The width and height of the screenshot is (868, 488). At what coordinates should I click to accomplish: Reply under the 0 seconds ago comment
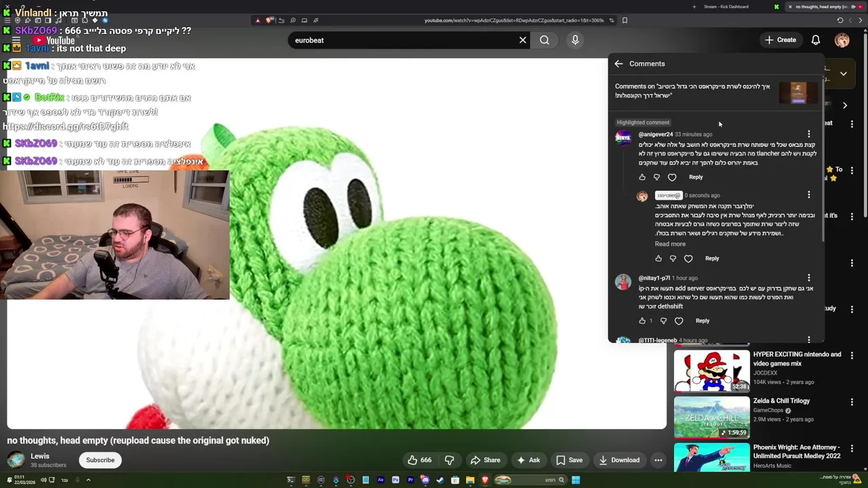click(x=712, y=258)
